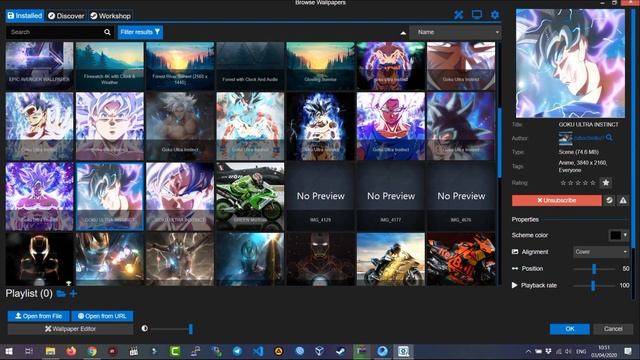Viewport: 640px width, 360px height.
Task: Open wallpaper in Steam Workshop icon
Action: pos(609,200)
